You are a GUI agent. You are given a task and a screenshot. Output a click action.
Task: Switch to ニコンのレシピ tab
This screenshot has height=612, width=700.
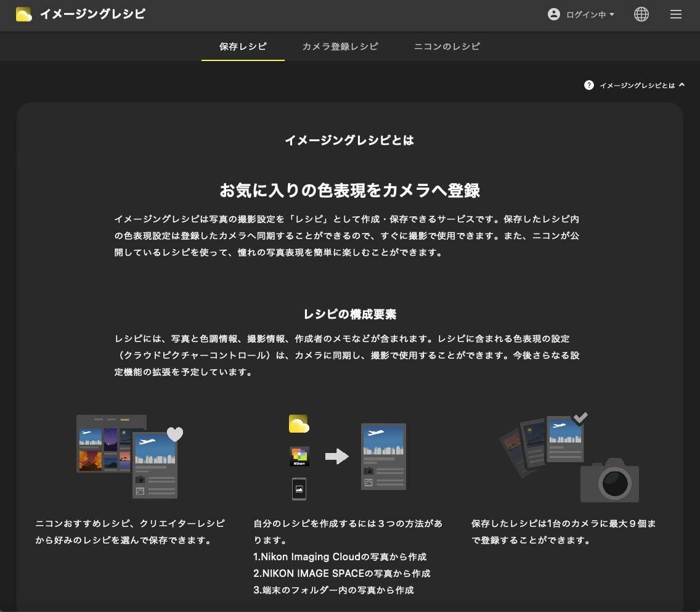click(x=446, y=46)
